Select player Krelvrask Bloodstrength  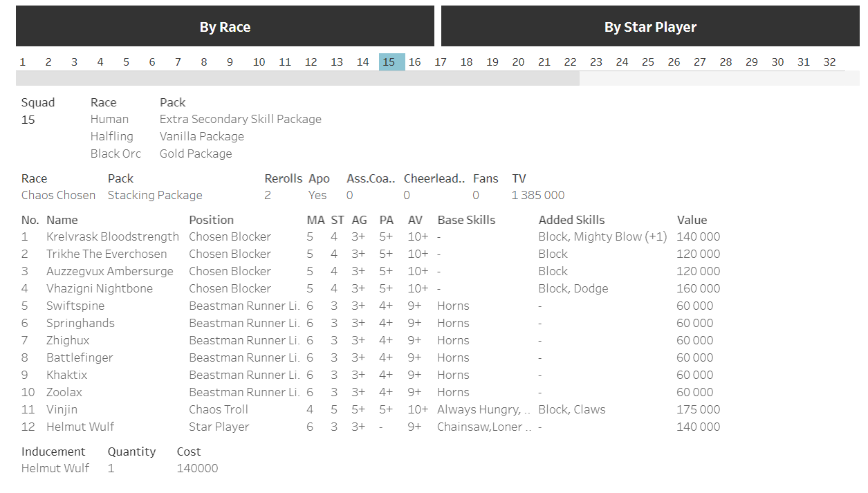click(112, 236)
